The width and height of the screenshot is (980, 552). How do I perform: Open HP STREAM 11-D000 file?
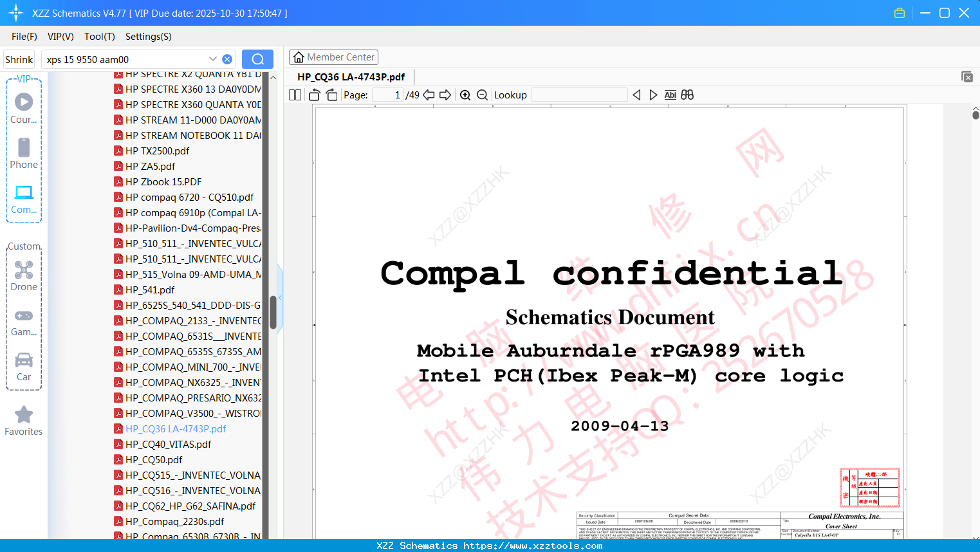coord(187,120)
